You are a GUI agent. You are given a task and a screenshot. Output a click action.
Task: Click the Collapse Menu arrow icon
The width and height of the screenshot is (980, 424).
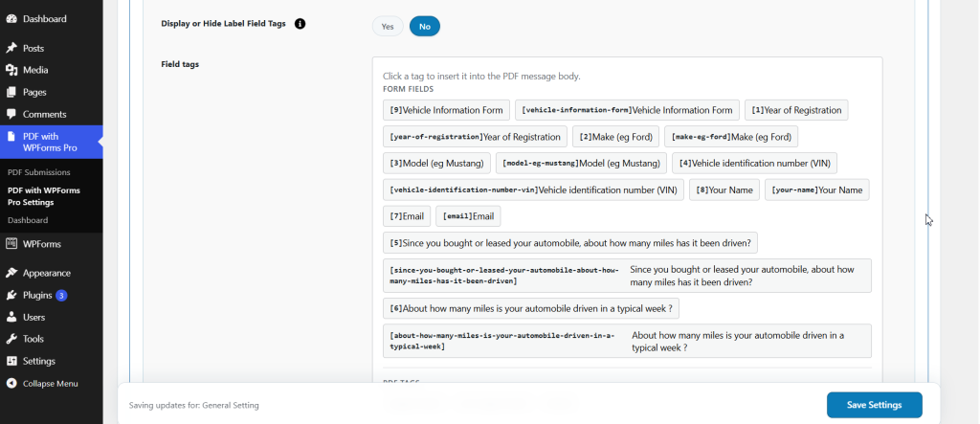pos(11,384)
